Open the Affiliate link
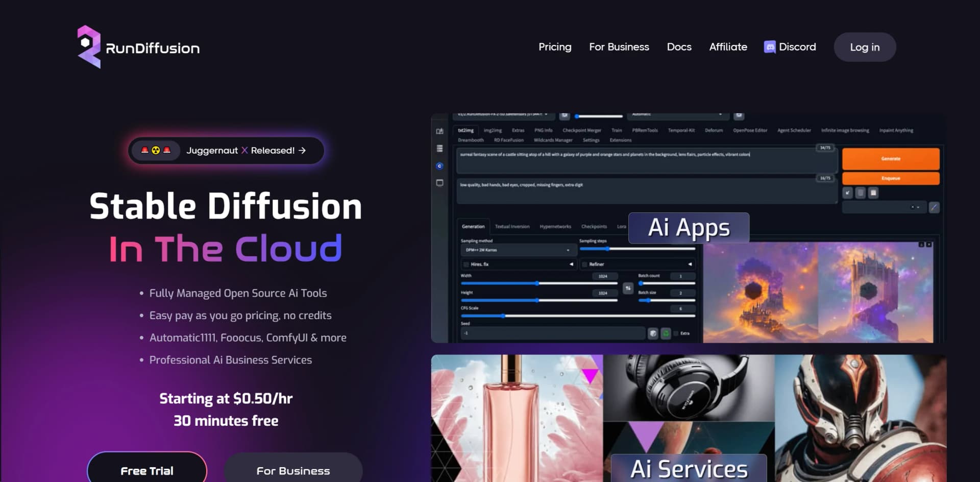 (728, 47)
